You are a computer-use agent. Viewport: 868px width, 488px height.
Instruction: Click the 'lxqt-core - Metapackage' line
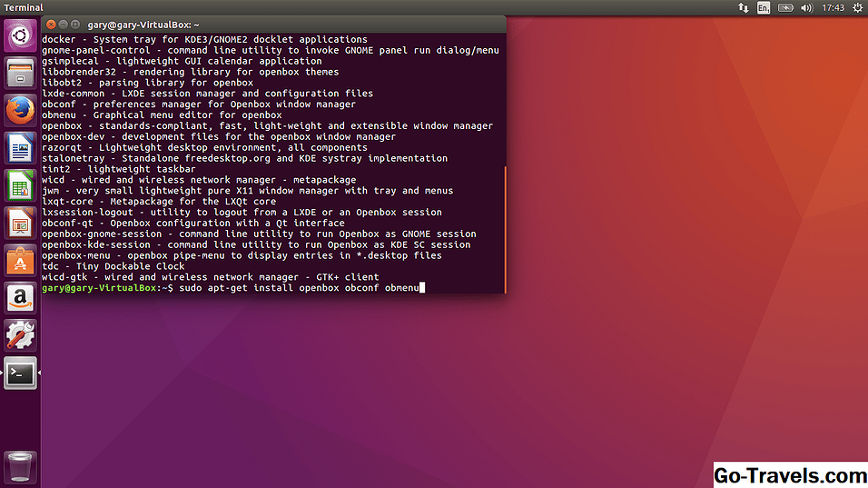pyautogui.click(x=158, y=202)
